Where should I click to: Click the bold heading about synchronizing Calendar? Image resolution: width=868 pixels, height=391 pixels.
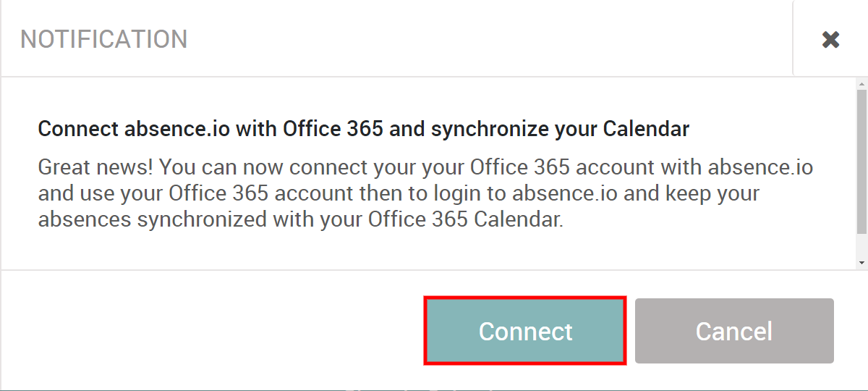click(363, 129)
